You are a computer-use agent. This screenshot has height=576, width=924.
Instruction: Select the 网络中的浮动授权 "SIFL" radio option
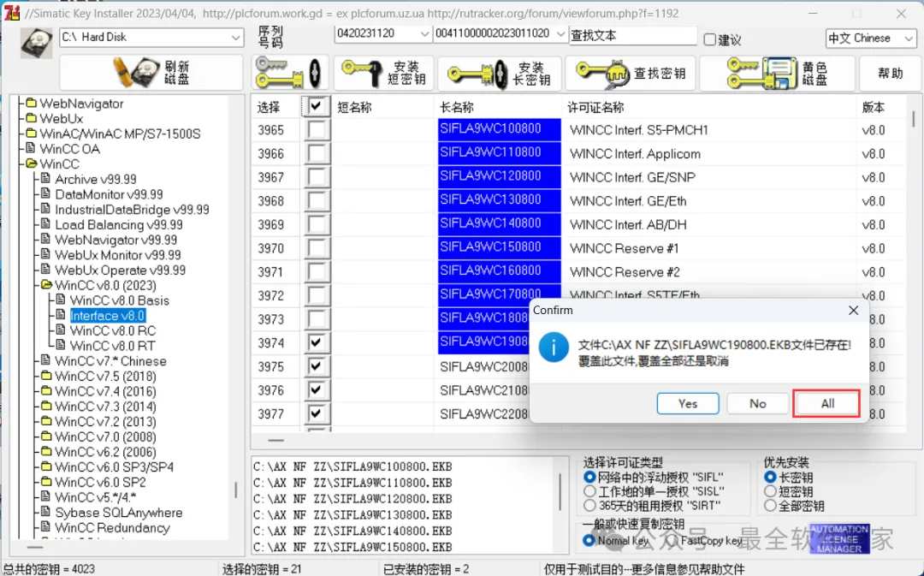pyautogui.click(x=589, y=477)
